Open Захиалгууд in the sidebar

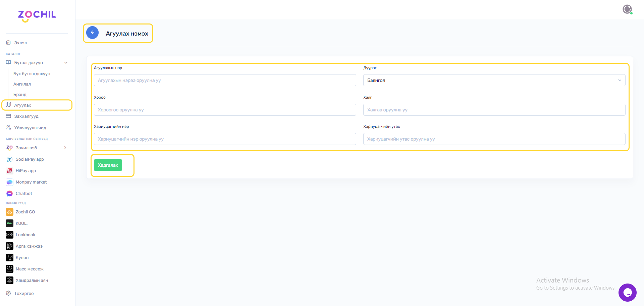pyautogui.click(x=26, y=116)
